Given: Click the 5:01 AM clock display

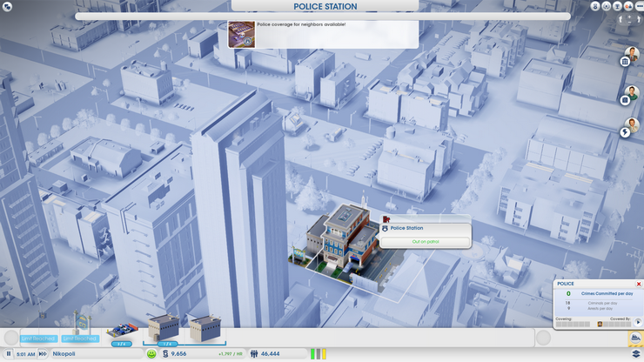Looking at the screenshot, I should 25,354.
